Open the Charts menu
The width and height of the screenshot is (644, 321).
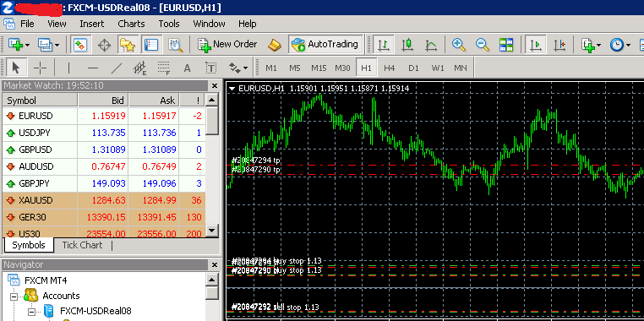pos(131,24)
